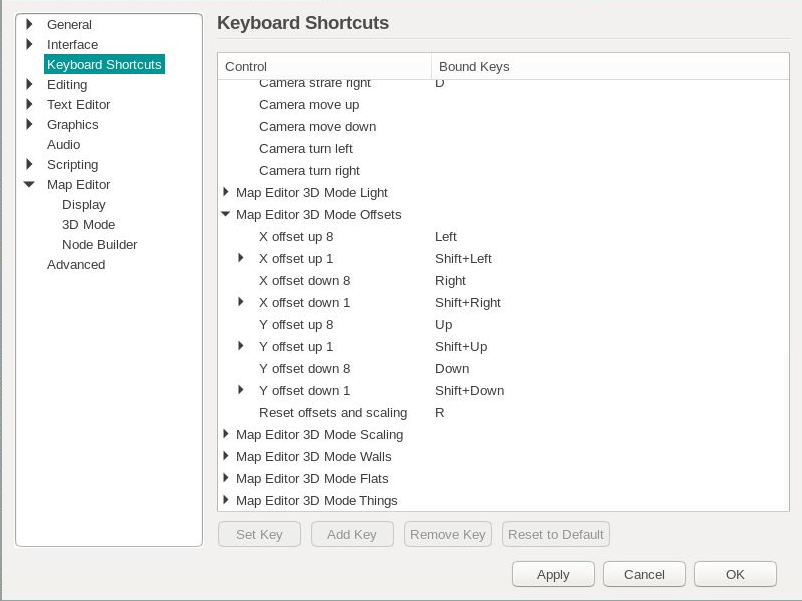
Task: Click the Add Key button
Action: [352, 534]
